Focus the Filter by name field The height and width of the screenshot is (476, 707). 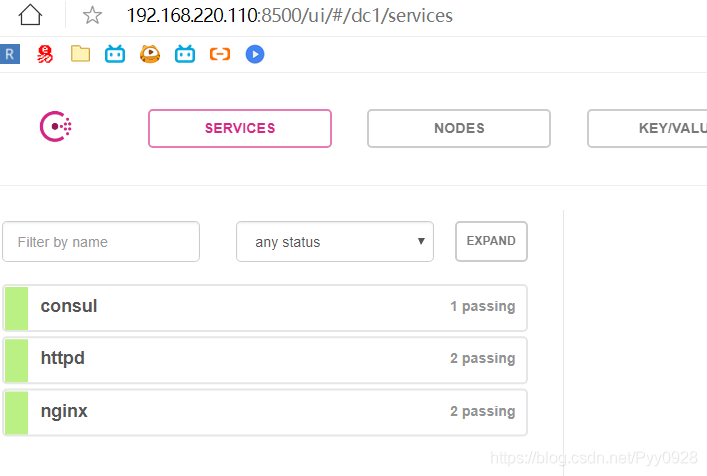[101, 242]
